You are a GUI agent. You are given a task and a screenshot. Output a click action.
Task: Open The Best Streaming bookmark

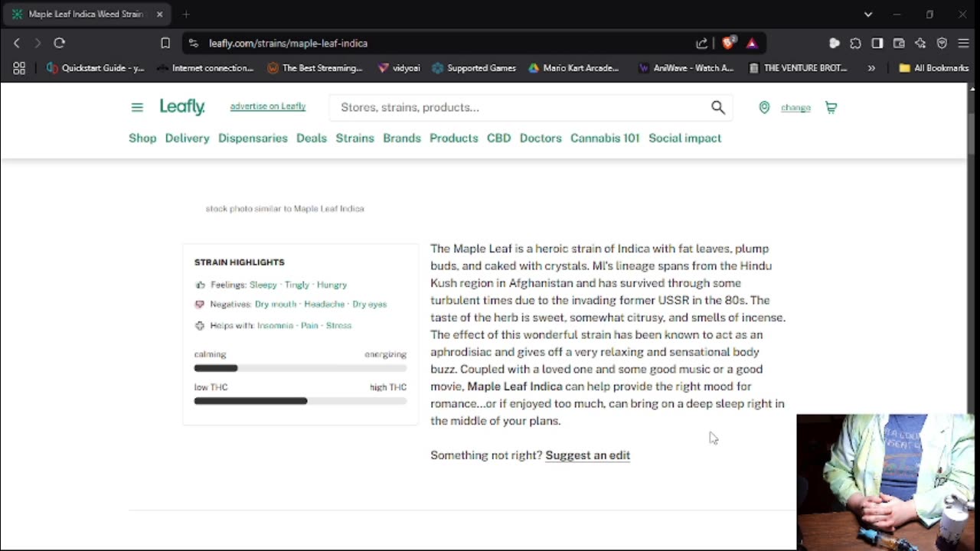(x=315, y=67)
